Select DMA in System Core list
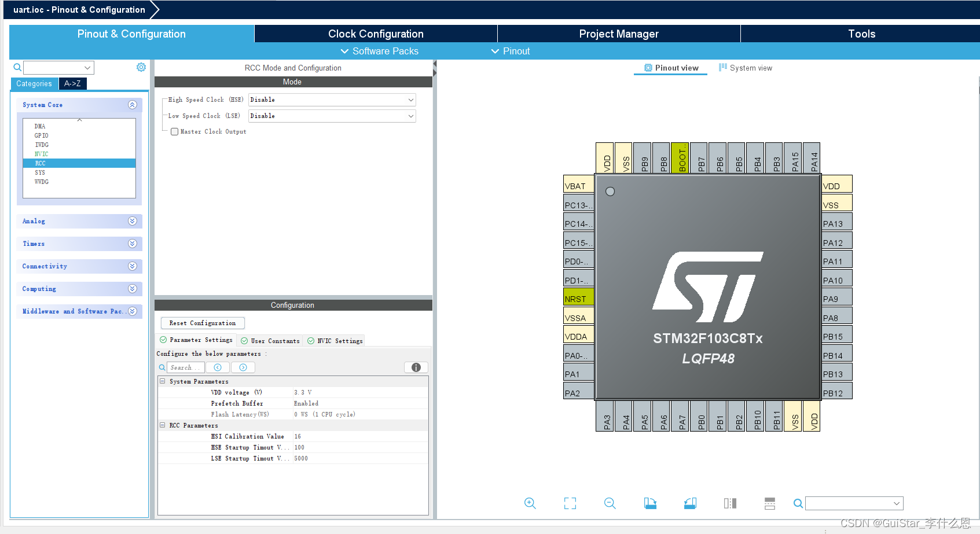The image size is (980, 534). pos(39,126)
